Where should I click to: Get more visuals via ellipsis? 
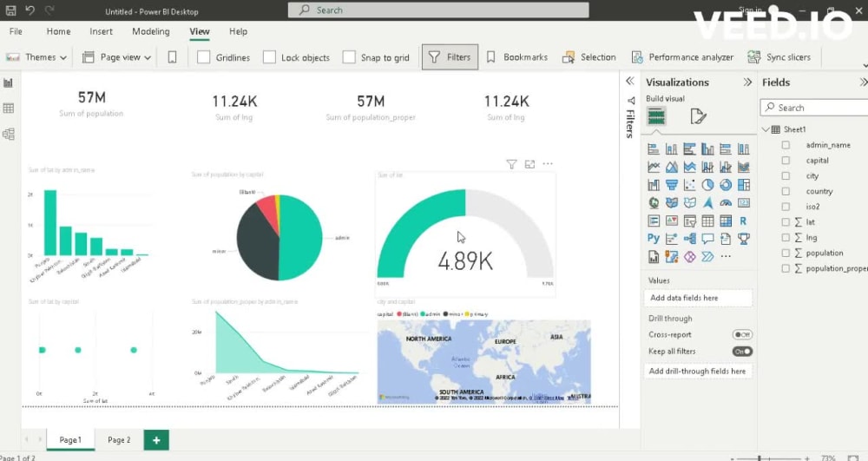(726, 257)
